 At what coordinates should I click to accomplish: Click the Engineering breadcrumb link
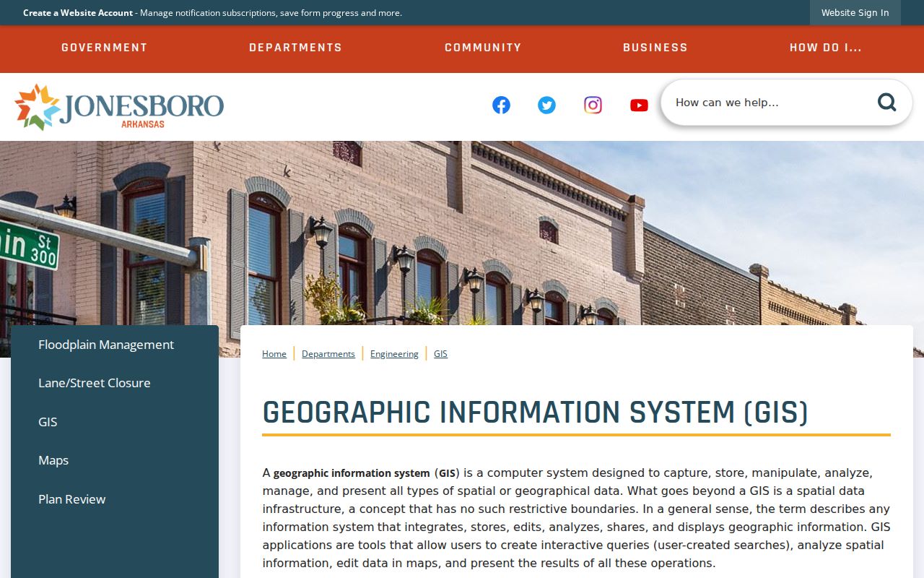pos(394,354)
